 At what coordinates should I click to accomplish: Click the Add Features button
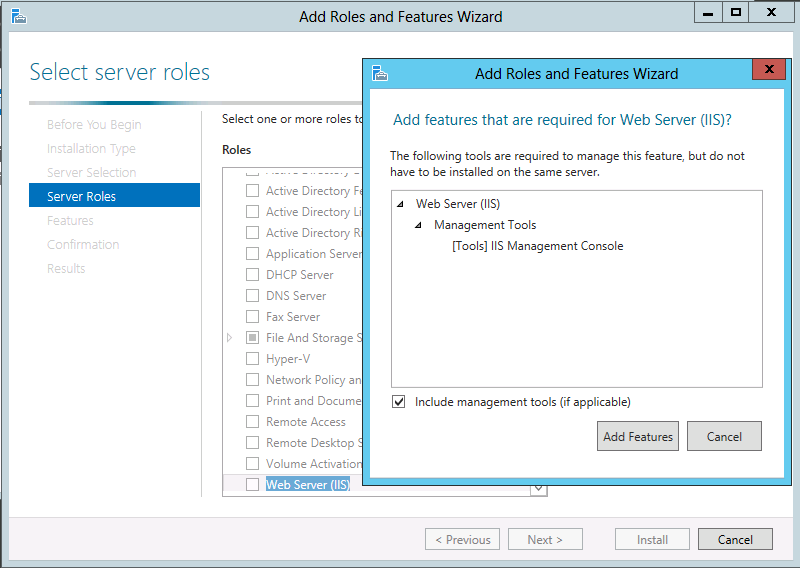click(x=638, y=436)
